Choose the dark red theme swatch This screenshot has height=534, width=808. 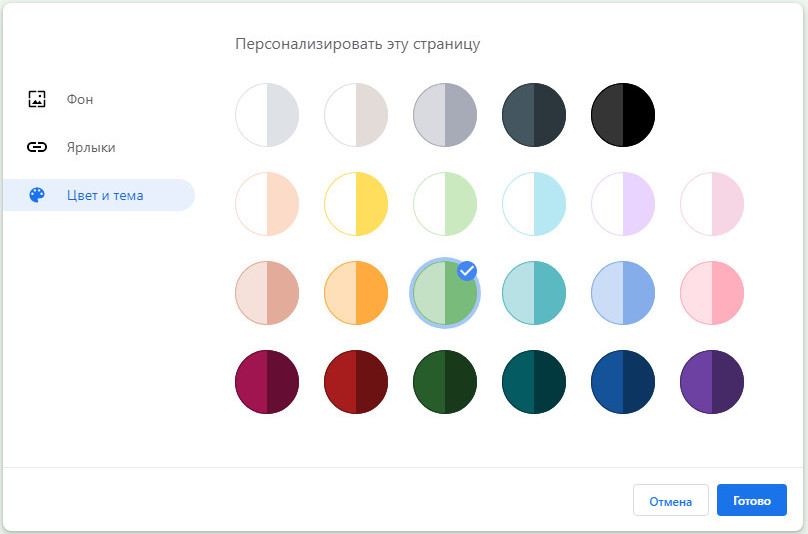pos(356,382)
